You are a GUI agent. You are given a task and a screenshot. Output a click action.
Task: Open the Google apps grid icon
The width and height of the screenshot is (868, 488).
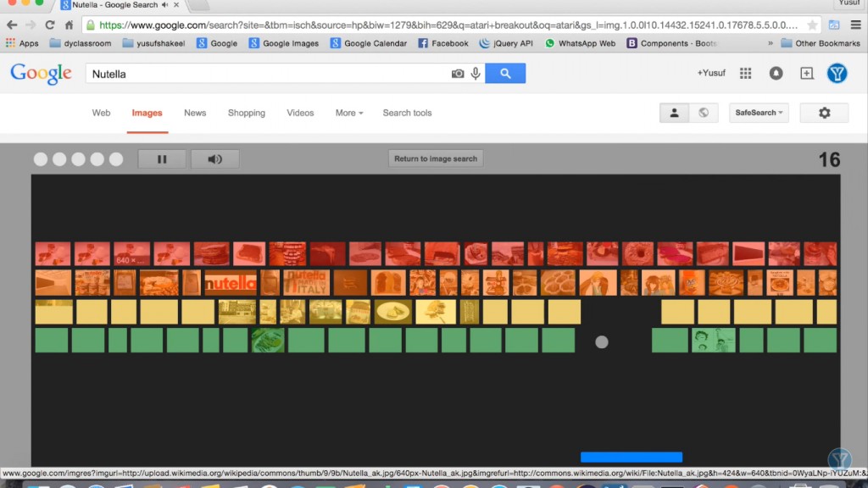746,73
